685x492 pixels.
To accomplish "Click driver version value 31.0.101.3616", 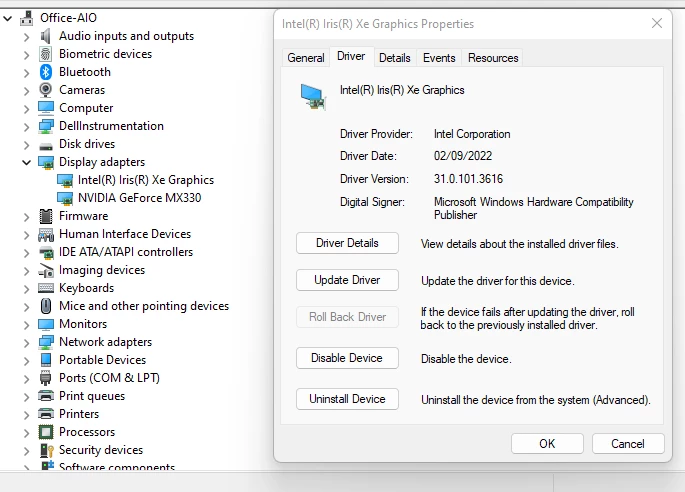I will 468,179.
